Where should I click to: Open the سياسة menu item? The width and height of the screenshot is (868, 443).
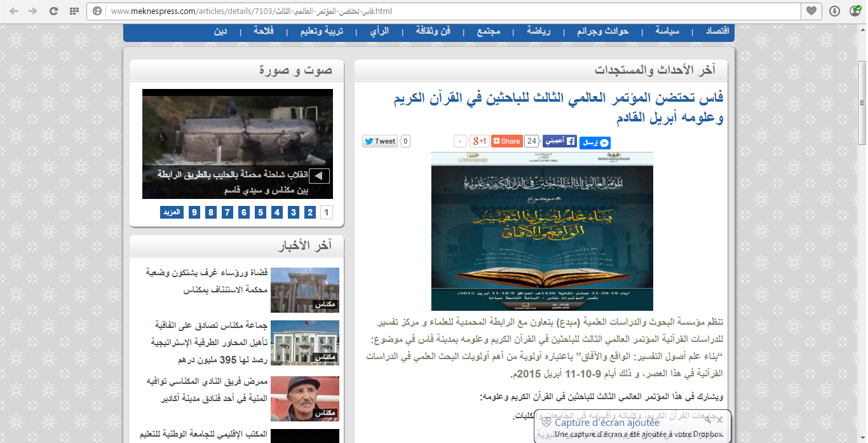[668, 31]
